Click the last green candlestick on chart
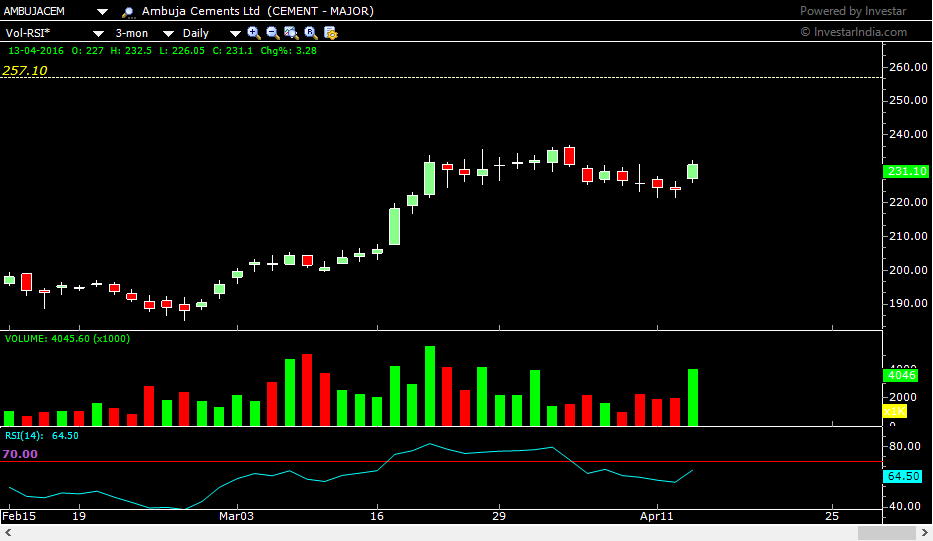The height and width of the screenshot is (541, 933). click(x=693, y=171)
